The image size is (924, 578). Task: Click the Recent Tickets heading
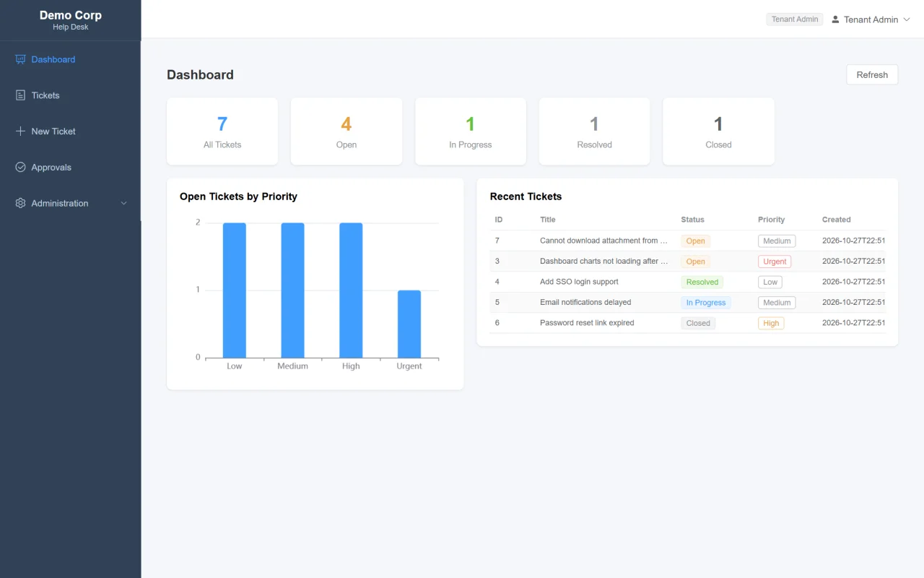(526, 197)
